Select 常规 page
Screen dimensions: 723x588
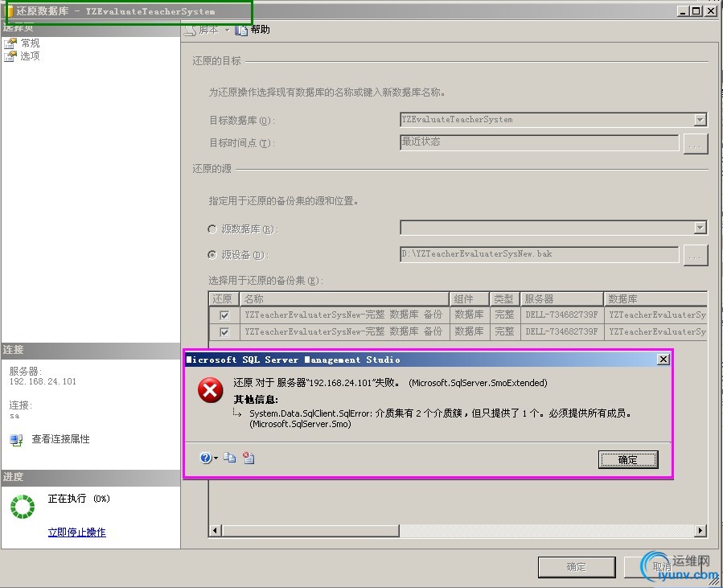tap(30, 43)
